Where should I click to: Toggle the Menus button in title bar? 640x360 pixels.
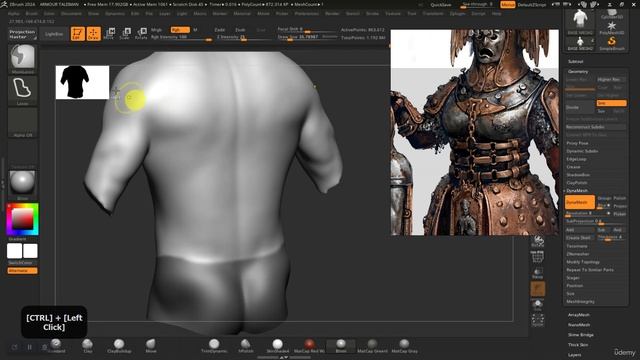click(x=507, y=4)
